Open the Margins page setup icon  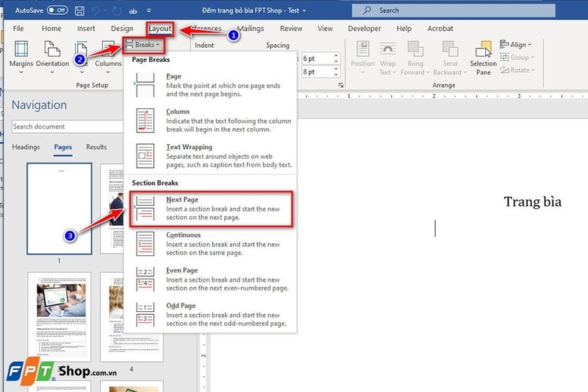coord(21,53)
